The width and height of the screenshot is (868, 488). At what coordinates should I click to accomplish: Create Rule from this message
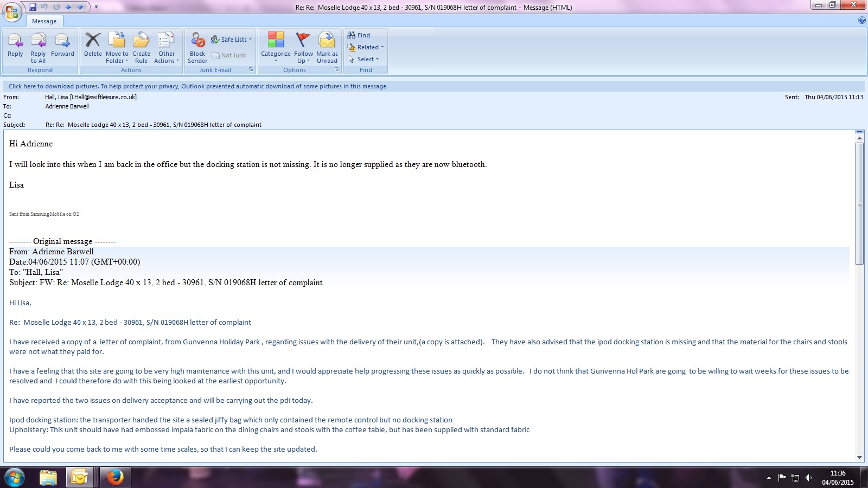tap(141, 47)
